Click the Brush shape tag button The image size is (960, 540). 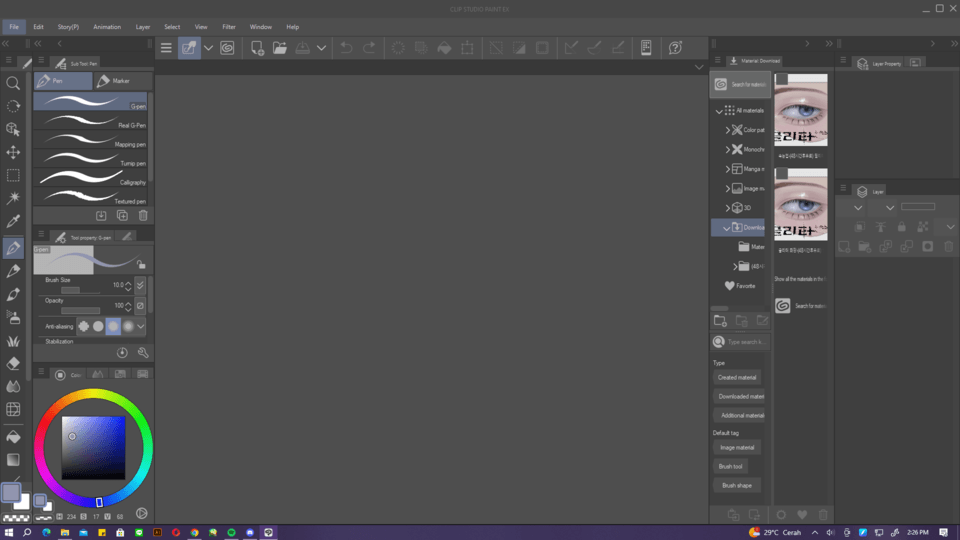pyautogui.click(x=737, y=486)
